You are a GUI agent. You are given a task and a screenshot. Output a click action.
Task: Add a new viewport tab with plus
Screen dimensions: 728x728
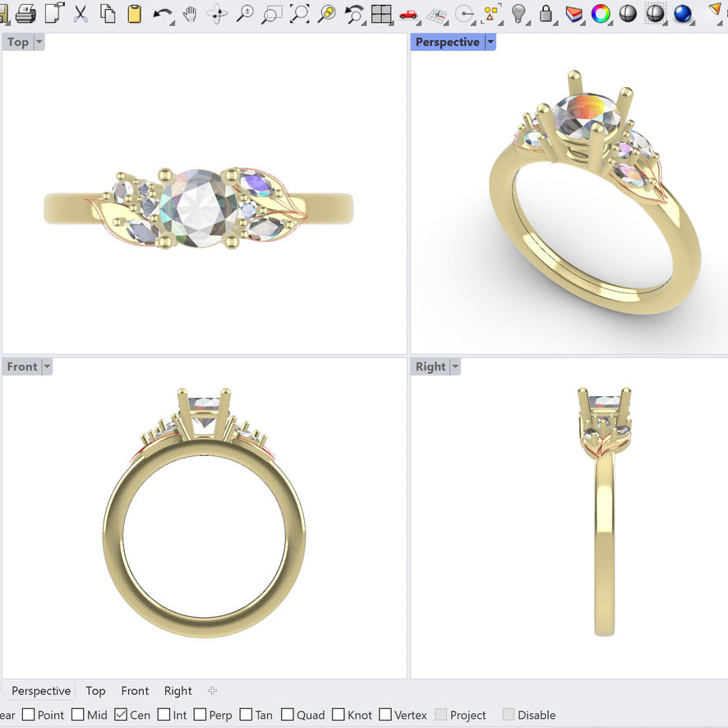pos(212,691)
